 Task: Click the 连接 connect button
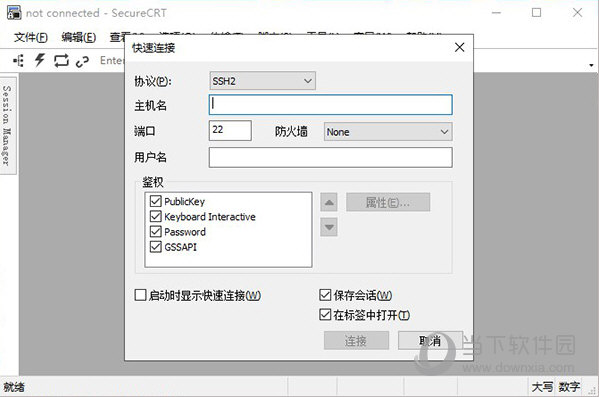click(x=356, y=340)
